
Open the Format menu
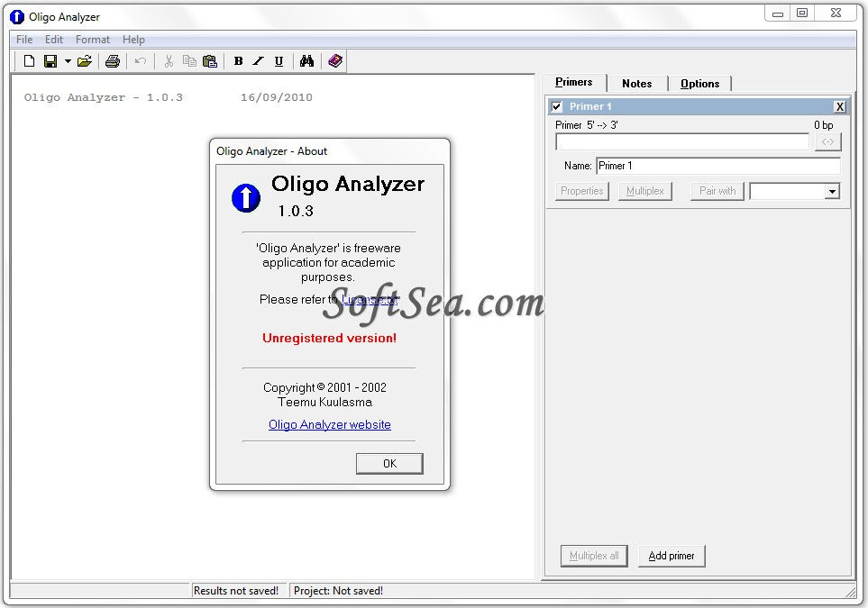click(93, 40)
